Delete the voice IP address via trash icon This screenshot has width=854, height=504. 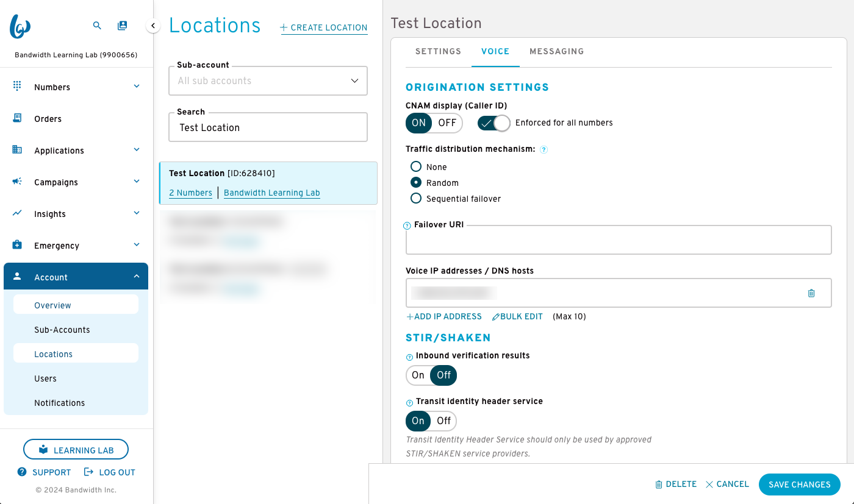[x=811, y=293]
